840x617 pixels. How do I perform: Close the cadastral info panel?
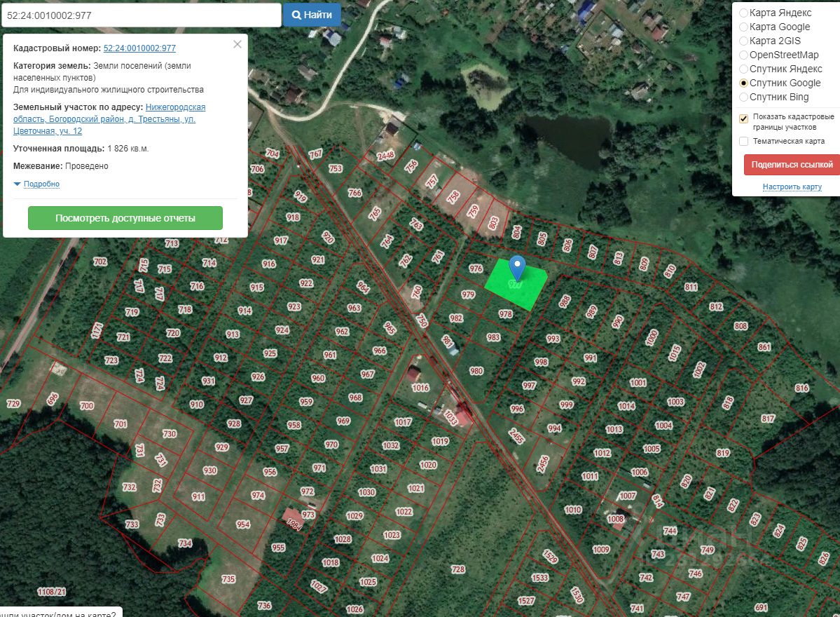click(237, 44)
